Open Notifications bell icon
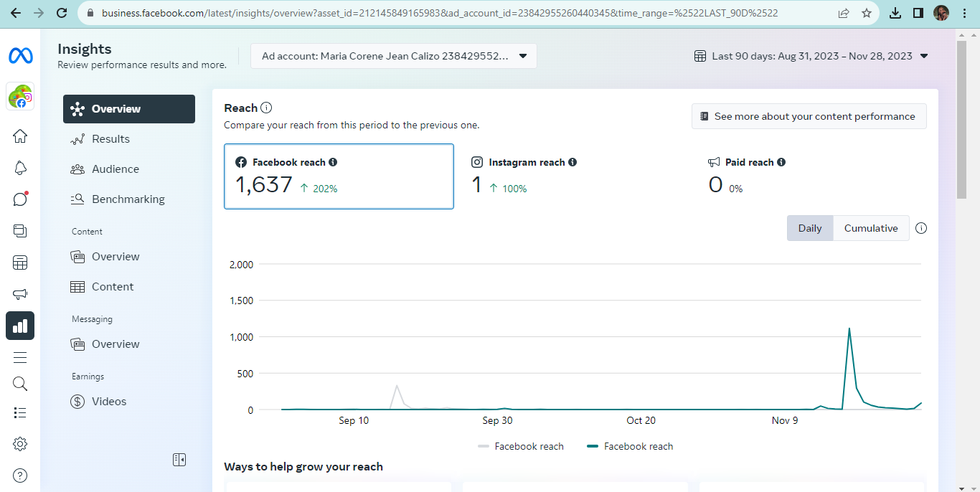 20,168
